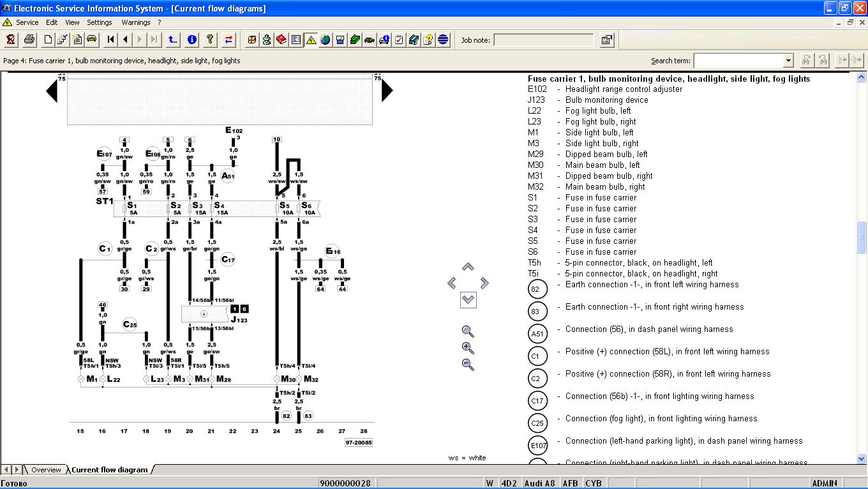Click in the Search term input field
868x489 pixels.
pos(738,61)
